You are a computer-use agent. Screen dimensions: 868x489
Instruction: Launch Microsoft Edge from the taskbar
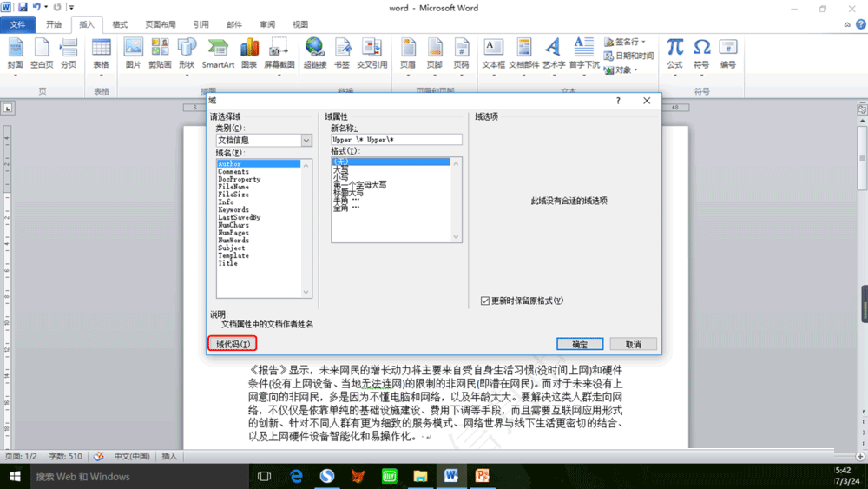(x=296, y=476)
